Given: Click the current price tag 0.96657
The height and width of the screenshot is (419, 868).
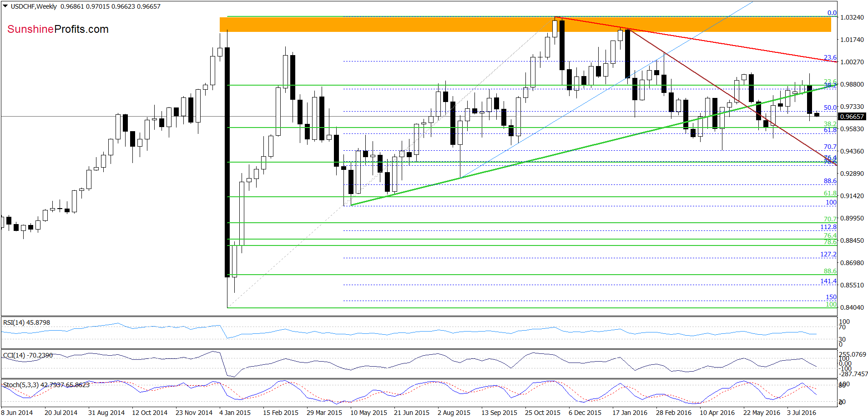Looking at the screenshot, I should (852, 117).
